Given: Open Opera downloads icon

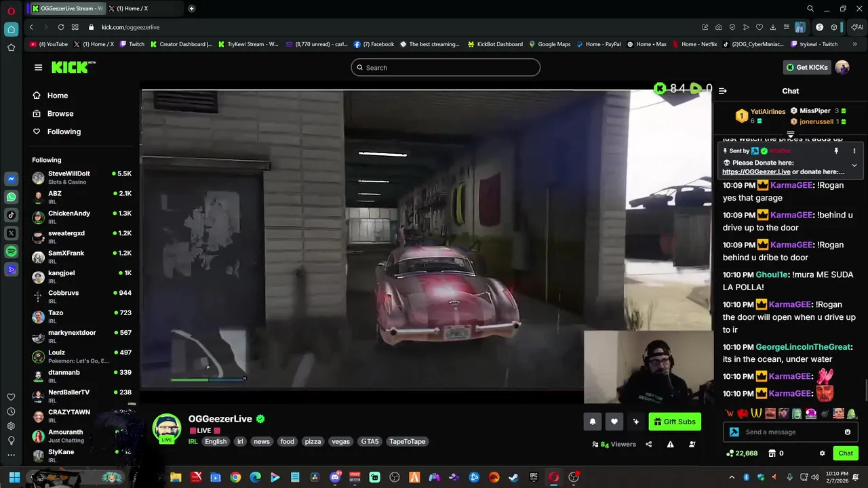Looking at the screenshot, I should point(773,27).
